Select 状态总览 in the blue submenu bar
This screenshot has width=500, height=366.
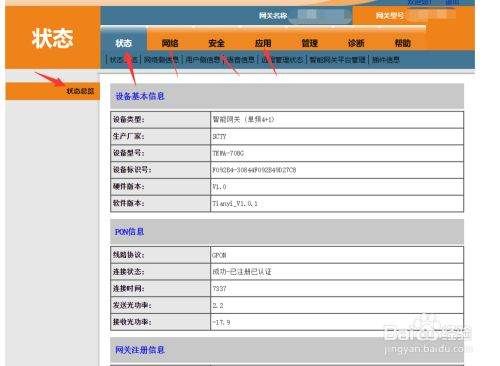pyautogui.click(x=124, y=60)
